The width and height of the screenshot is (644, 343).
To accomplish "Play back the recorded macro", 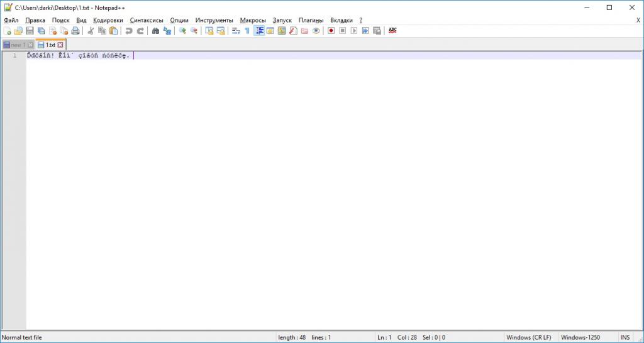I will pos(354,31).
